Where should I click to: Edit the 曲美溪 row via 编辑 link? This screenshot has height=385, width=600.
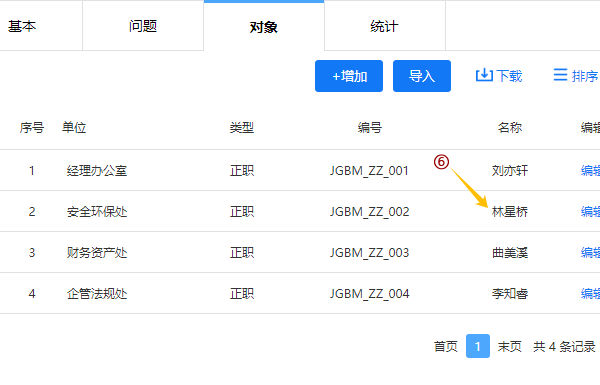[590, 252]
